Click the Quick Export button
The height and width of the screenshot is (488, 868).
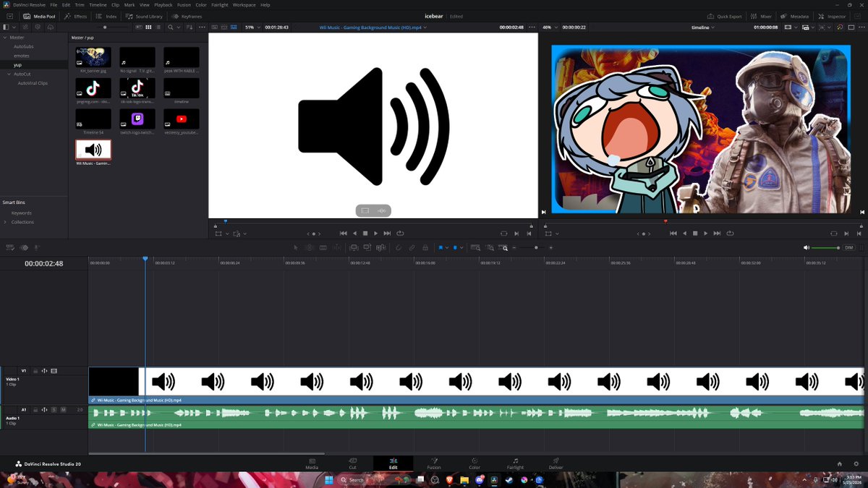(x=724, y=16)
